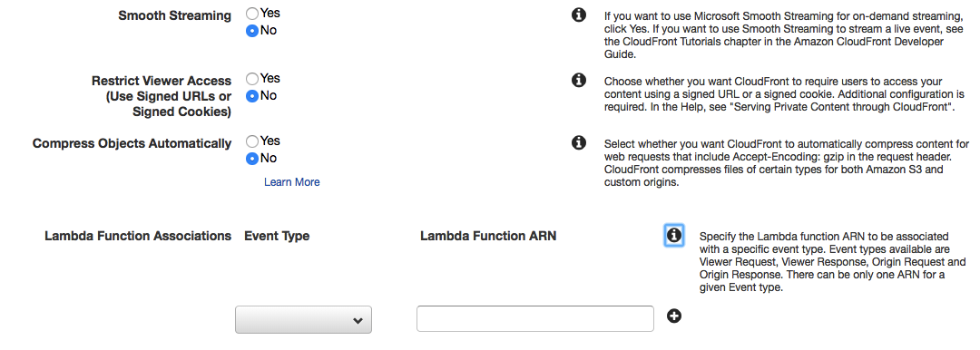This screenshot has width=980, height=350.
Task: Click the Smooth Streaming field label
Action: 174,16
